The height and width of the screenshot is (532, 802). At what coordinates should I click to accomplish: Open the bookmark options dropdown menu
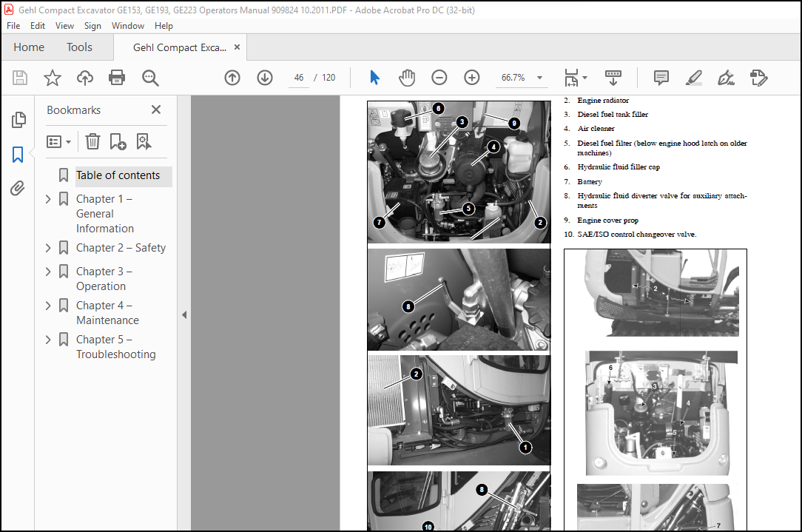(x=58, y=142)
